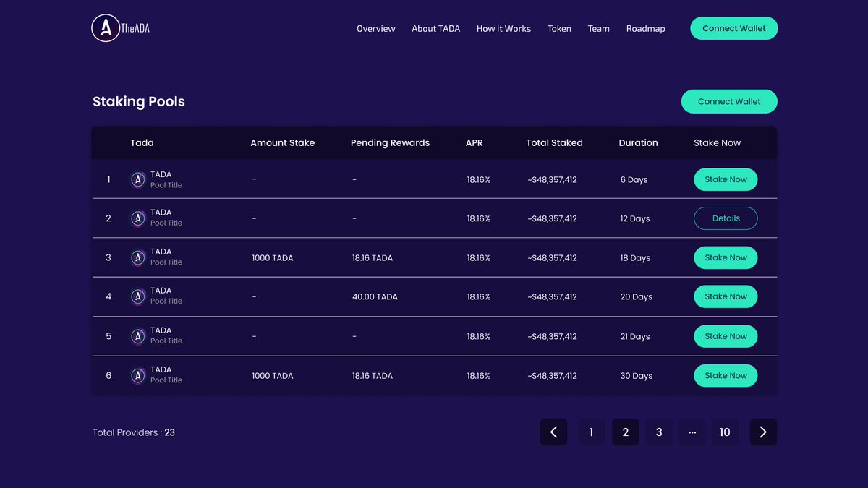Select page 2 in pagination
The image size is (868, 488).
click(626, 432)
